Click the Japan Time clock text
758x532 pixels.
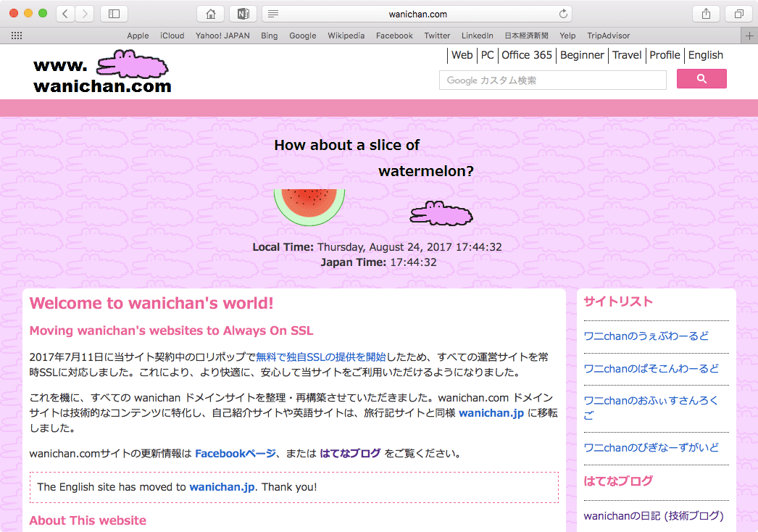click(413, 262)
